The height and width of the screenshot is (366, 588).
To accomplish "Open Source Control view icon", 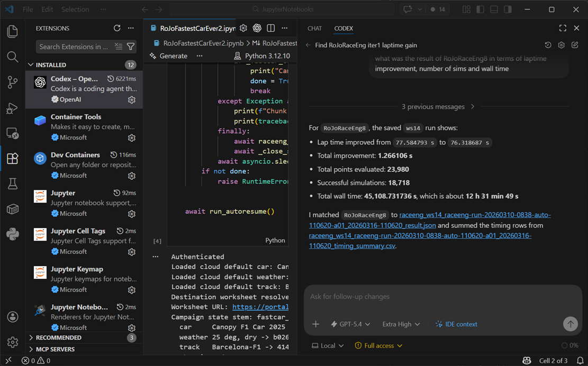I will (12, 82).
